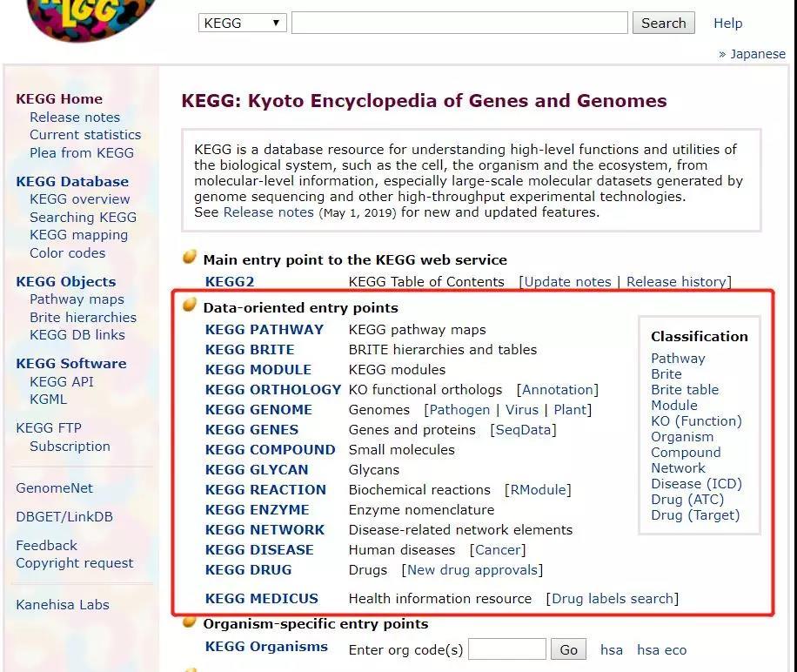
Task: Open the Cancer link
Action: 498,549
